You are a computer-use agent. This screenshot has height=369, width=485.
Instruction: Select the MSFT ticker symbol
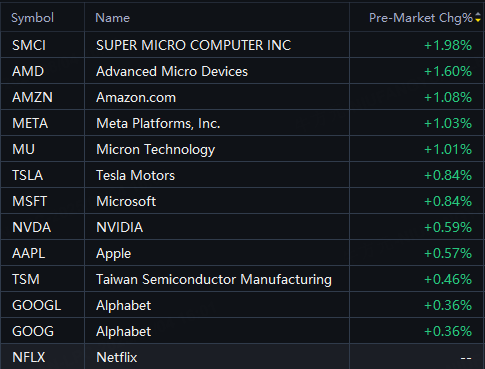(30, 201)
